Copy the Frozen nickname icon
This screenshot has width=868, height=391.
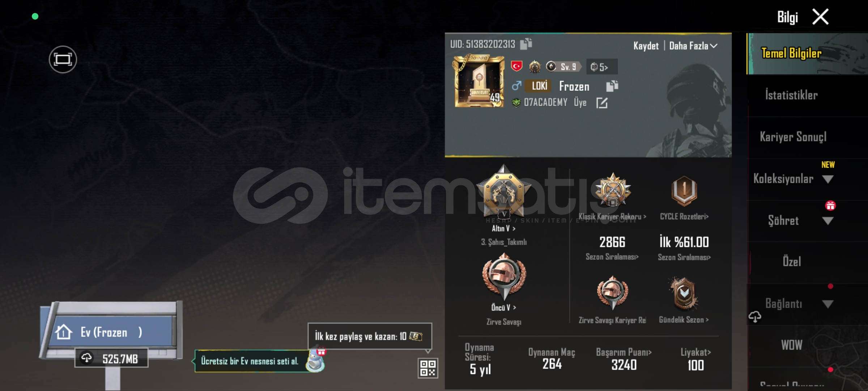pos(612,86)
